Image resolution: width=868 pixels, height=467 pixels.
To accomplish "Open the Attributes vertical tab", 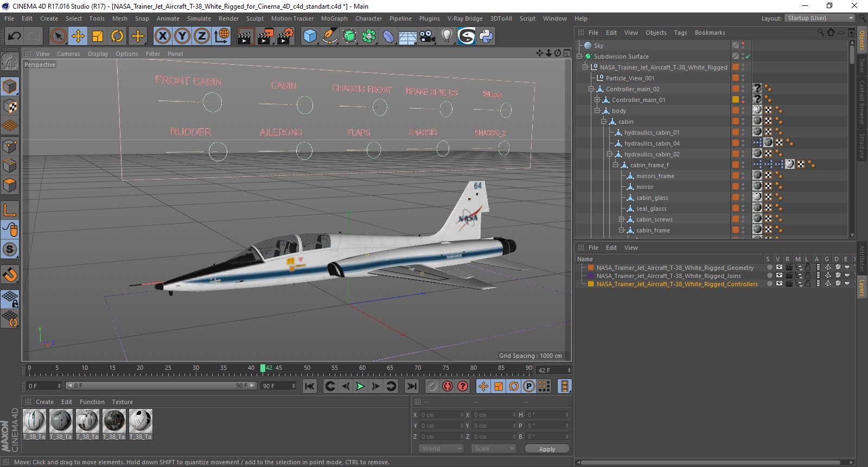I will [861, 258].
